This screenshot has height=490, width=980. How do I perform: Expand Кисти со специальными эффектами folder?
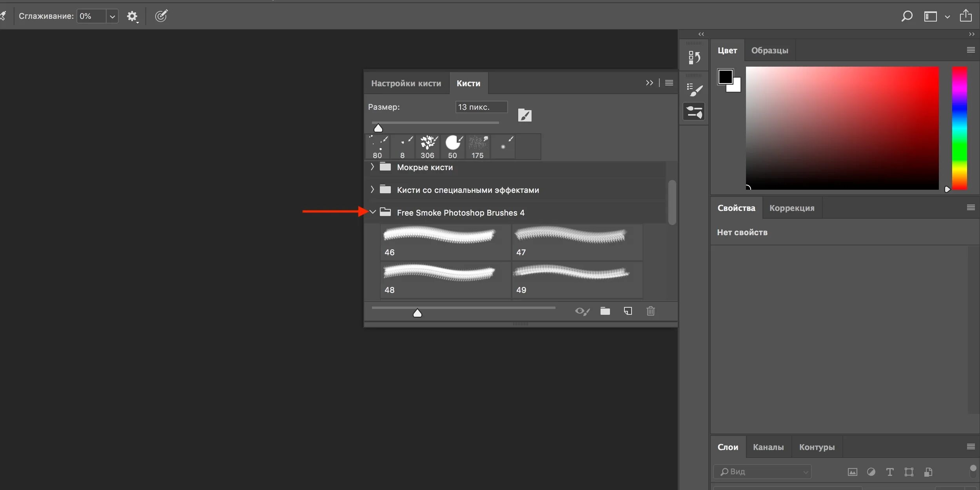click(x=372, y=190)
